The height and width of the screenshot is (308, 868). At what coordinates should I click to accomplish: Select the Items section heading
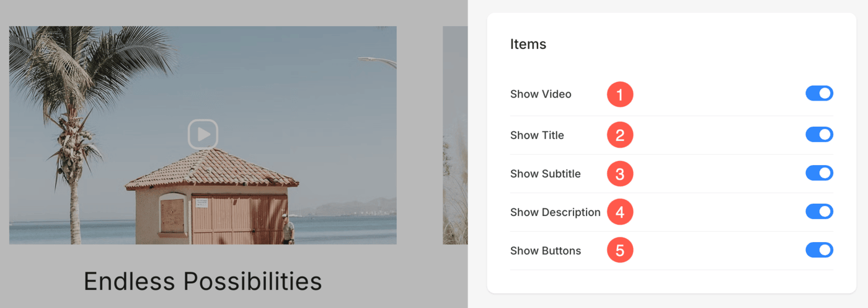528,44
